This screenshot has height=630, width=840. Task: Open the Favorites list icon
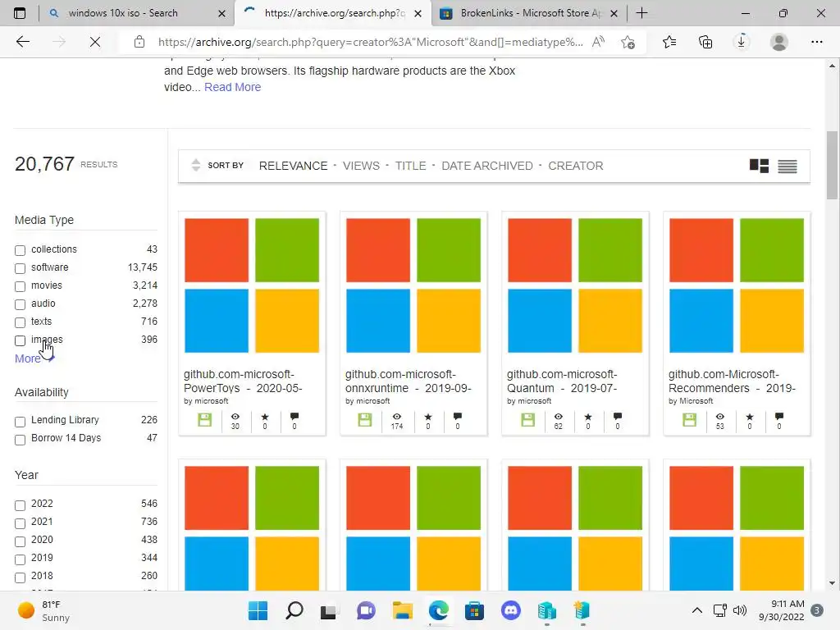[x=669, y=42]
